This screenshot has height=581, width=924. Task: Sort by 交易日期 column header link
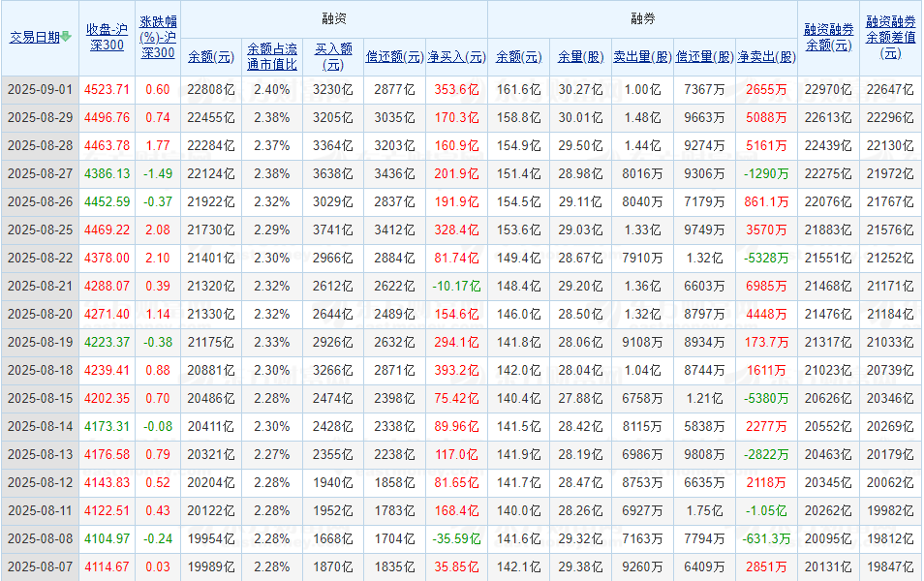pyautogui.click(x=35, y=37)
